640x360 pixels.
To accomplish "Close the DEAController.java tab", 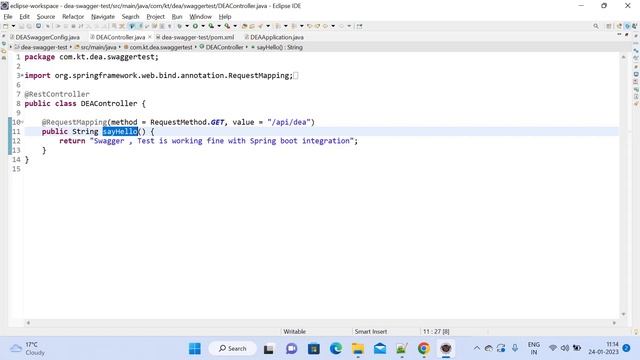I will click(150, 37).
